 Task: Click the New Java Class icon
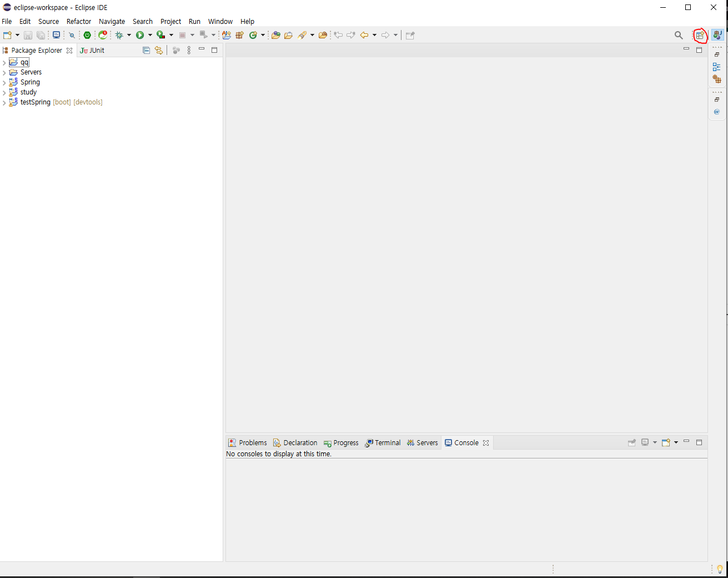(x=253, y=35)
